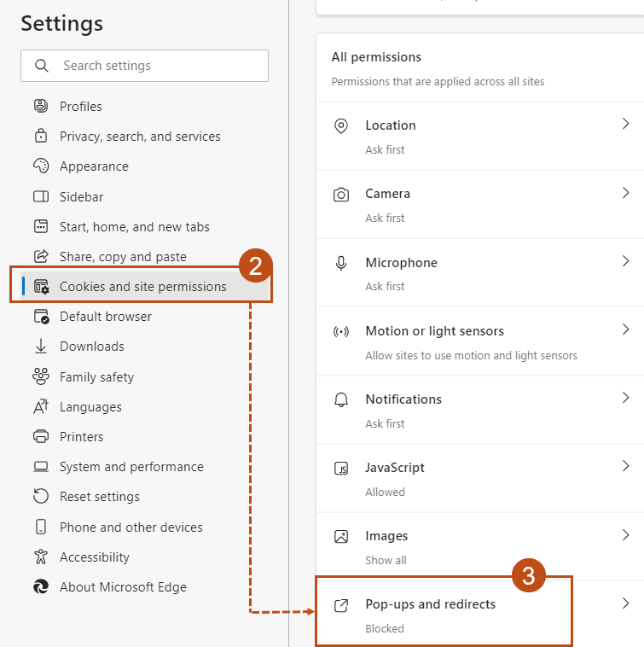Click the Appearance palette icon
The height and width of the screenshot is (647, 644).
[x=41, y=166]
